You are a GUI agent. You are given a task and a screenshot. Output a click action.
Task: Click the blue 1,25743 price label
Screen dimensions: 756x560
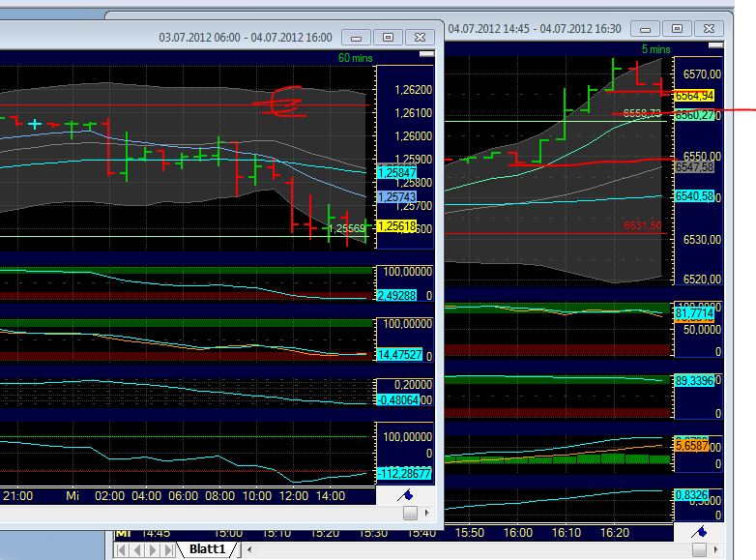coord(396,196)
